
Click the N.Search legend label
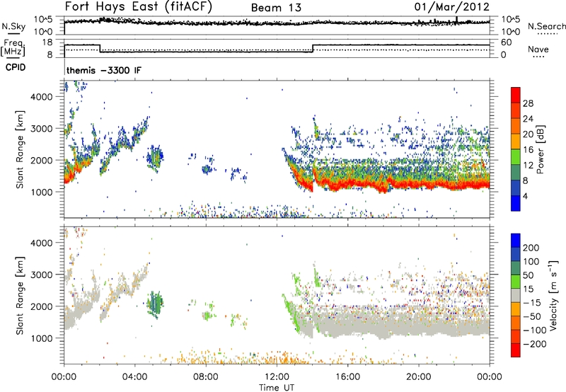[x=546, y=26]
